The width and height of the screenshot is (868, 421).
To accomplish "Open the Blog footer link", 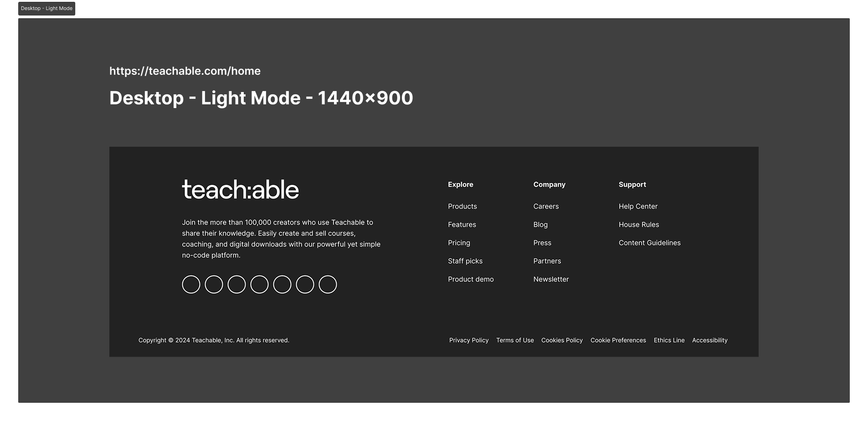I will tap(540, 225).
